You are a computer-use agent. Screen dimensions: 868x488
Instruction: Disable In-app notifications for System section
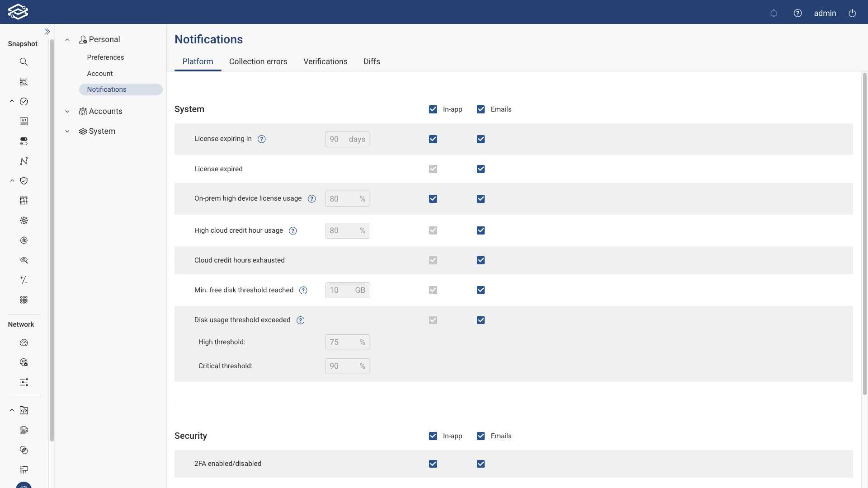point(433,109)
